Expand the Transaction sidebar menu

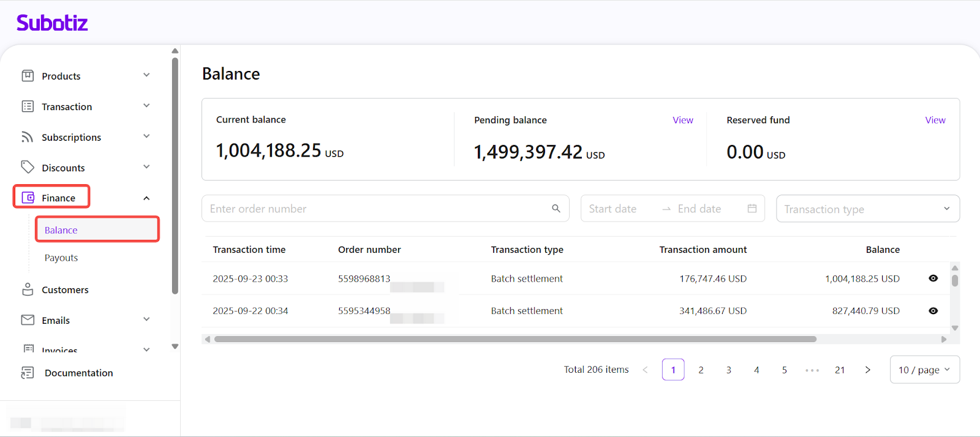(x=146, y=106)
